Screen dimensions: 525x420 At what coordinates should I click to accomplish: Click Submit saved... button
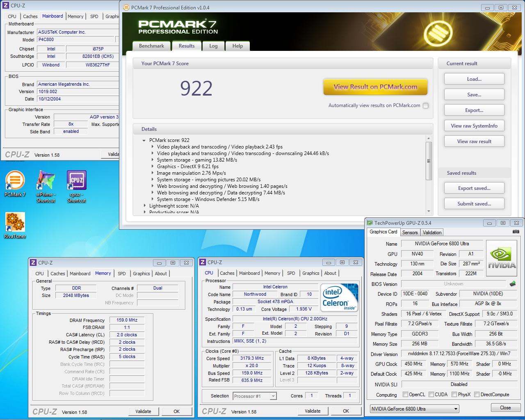[x=474, y=204]
